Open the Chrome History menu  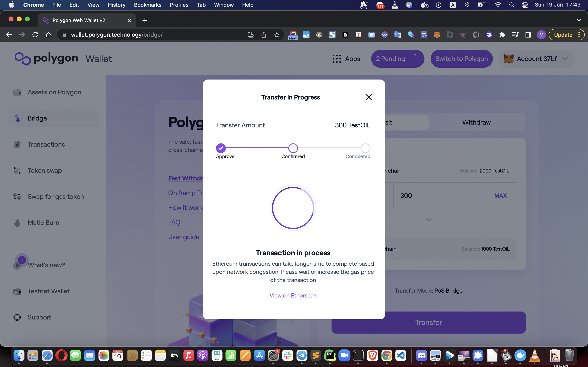pos(116,5)
